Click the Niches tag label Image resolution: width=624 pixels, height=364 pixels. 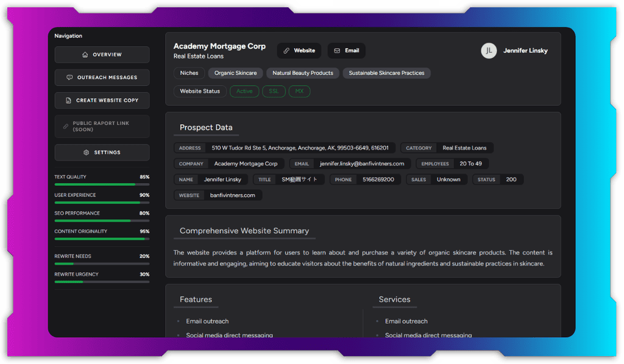click(x=189, y=72)
